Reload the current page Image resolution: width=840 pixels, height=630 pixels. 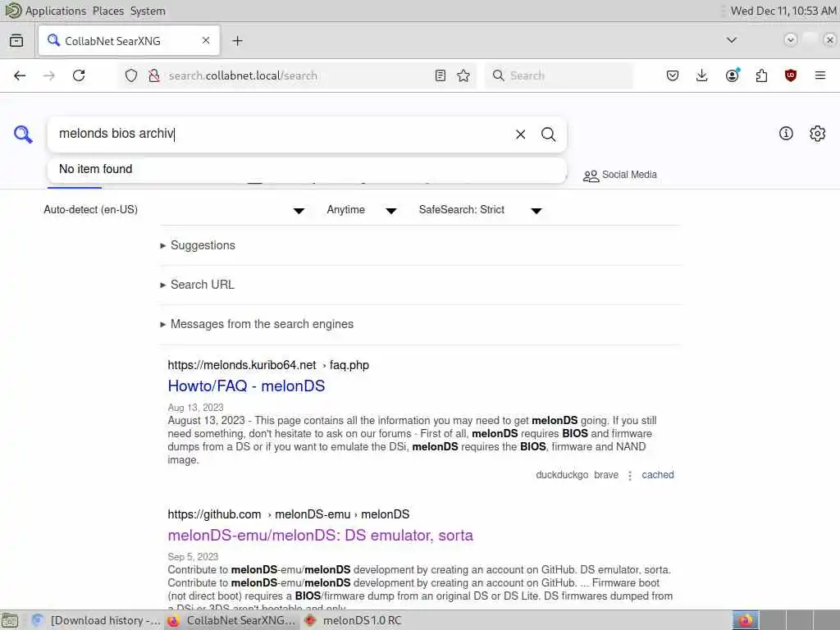tap(79, 75)
